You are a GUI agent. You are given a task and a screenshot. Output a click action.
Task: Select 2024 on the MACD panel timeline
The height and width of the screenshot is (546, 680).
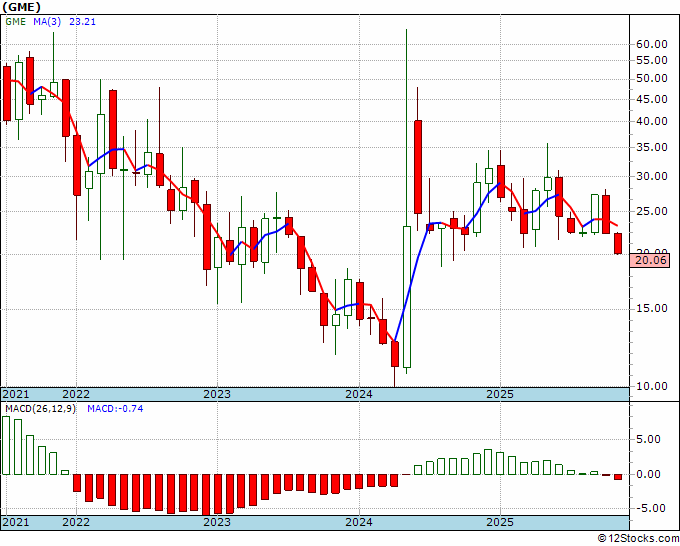[359, 522]
